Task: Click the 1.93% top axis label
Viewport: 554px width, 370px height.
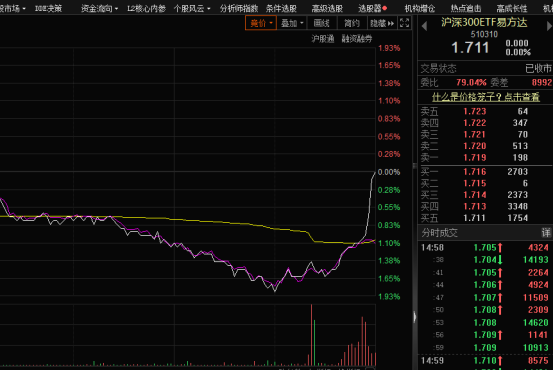Action: tap(389, 48)
